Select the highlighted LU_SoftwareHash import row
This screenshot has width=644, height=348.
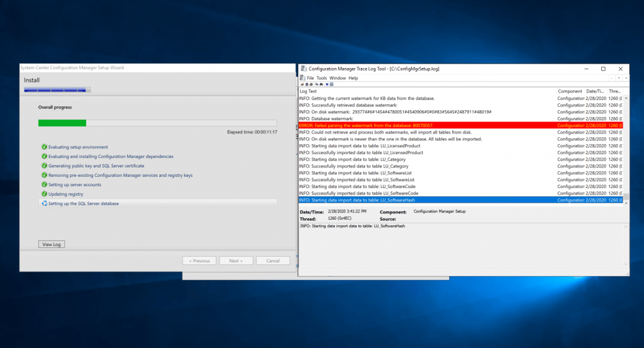[x=461, y=200]
